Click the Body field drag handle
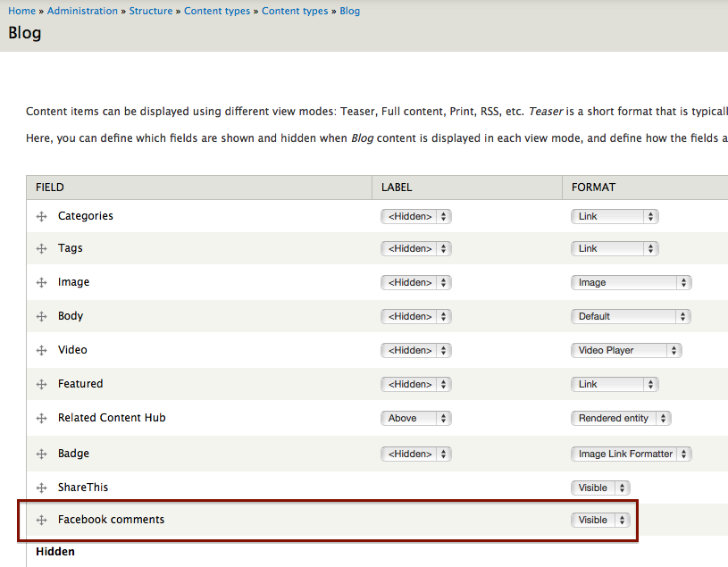Screen dimensions: 728x567 [x=41, y=317]
